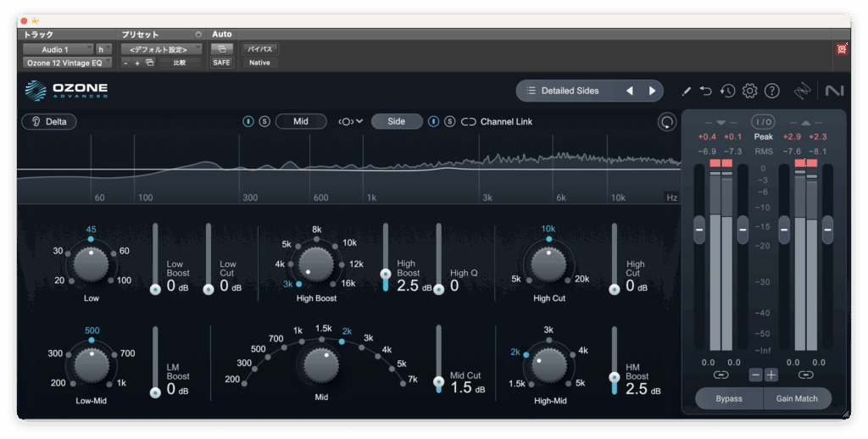868x439 pixels.
Task: Go to next preset arrow
Action: 652,91
